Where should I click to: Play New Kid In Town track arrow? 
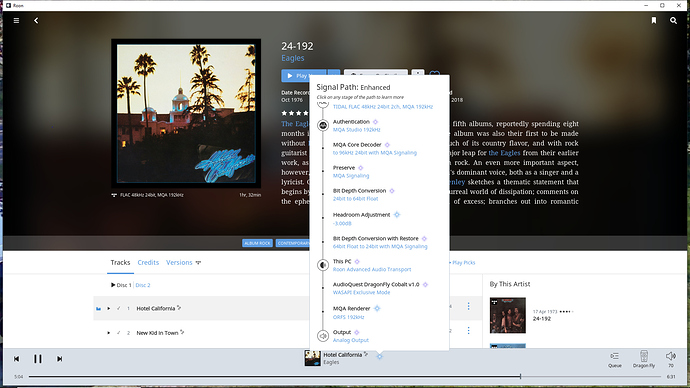[x=109, y=333]
